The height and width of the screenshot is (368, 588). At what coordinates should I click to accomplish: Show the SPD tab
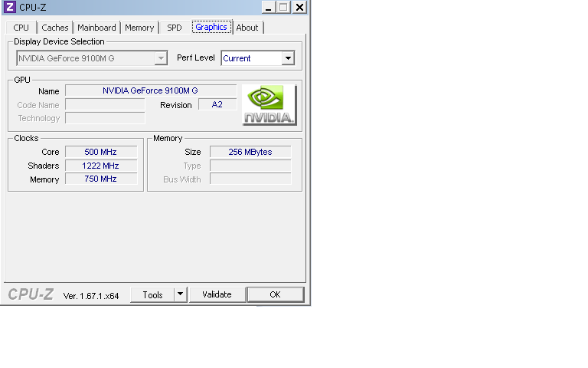point(175,28)
